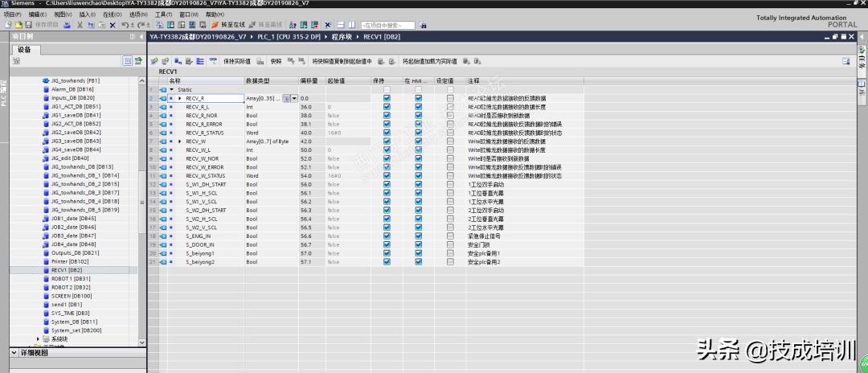This screenshot has width=868, height=373.
Task: Click the monitor all glasses icon
Action: pos(213,61)
